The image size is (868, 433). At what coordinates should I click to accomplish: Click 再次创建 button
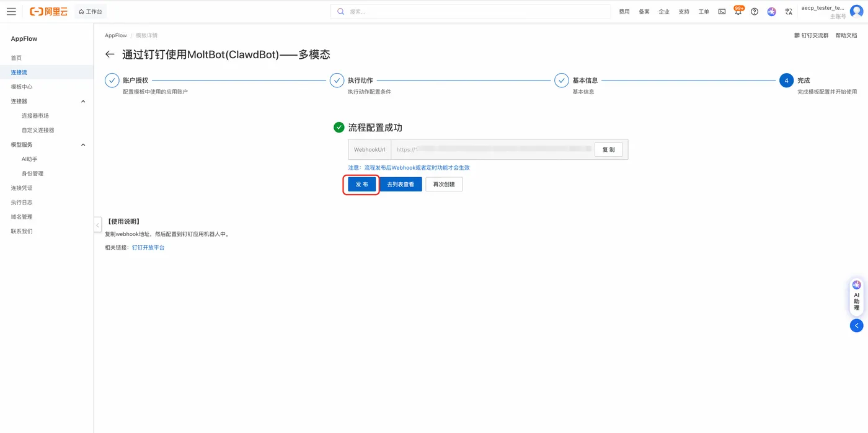[444, 185]
